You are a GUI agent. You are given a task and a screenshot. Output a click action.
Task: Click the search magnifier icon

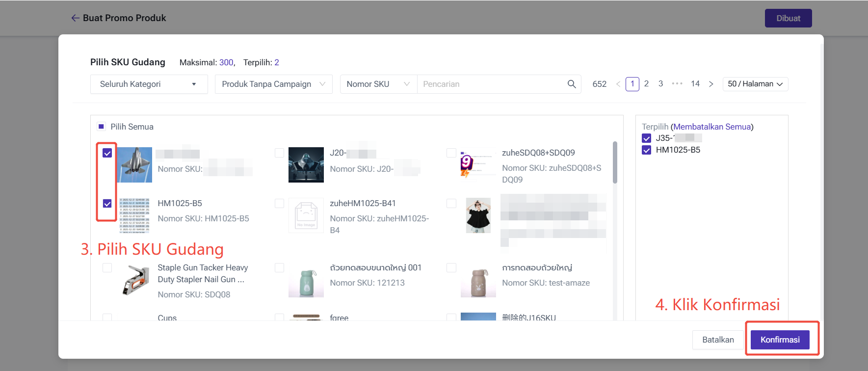click(x=571, y=84)
